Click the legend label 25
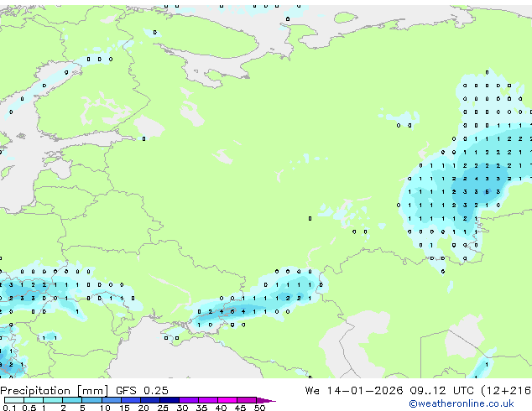 pos(163,408)
